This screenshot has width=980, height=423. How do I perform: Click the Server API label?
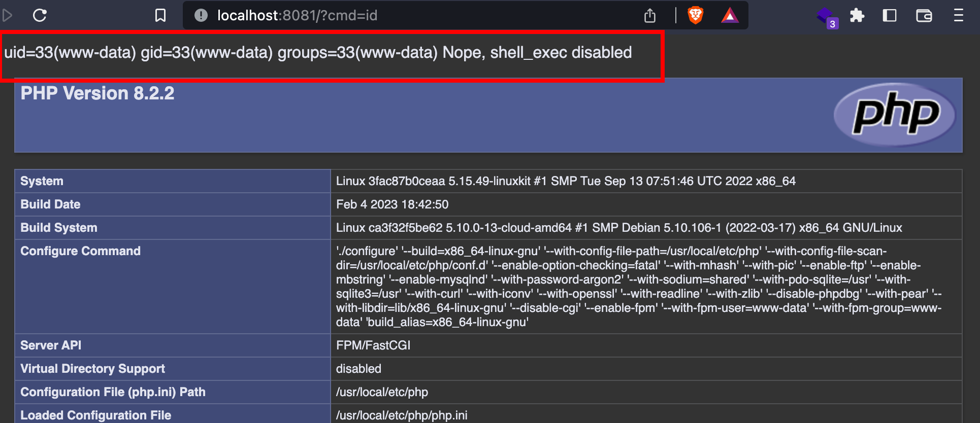51,345
